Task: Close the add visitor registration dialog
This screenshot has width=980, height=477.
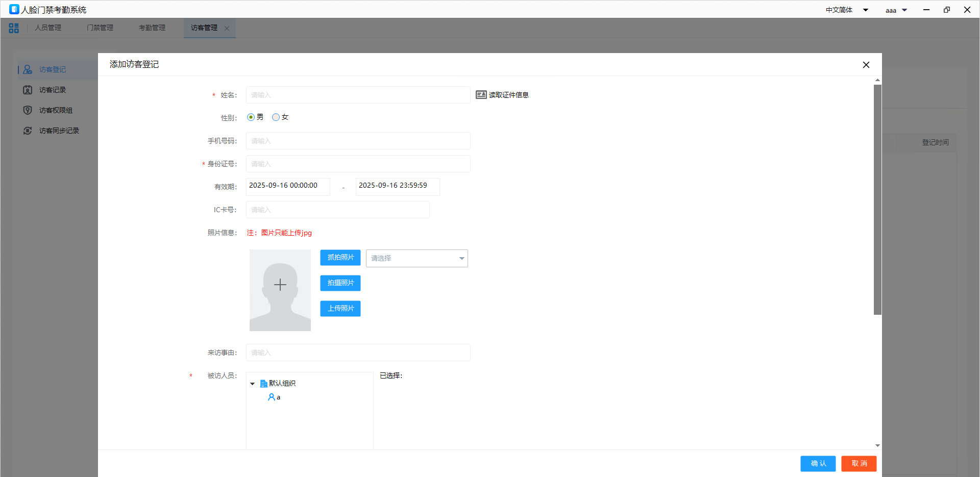Action: (x=866, y=65)
